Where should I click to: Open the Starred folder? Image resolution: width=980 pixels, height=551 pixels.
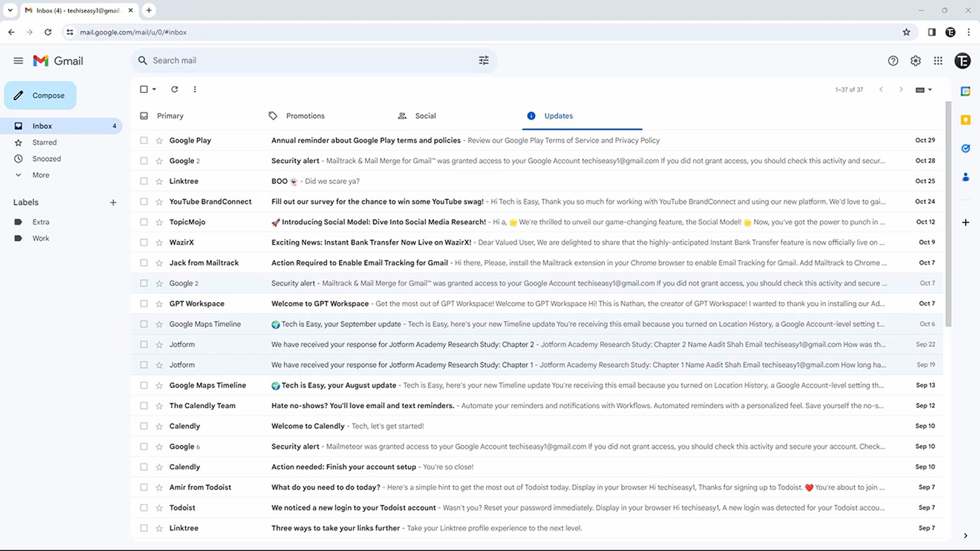click(x=61, y=142)
